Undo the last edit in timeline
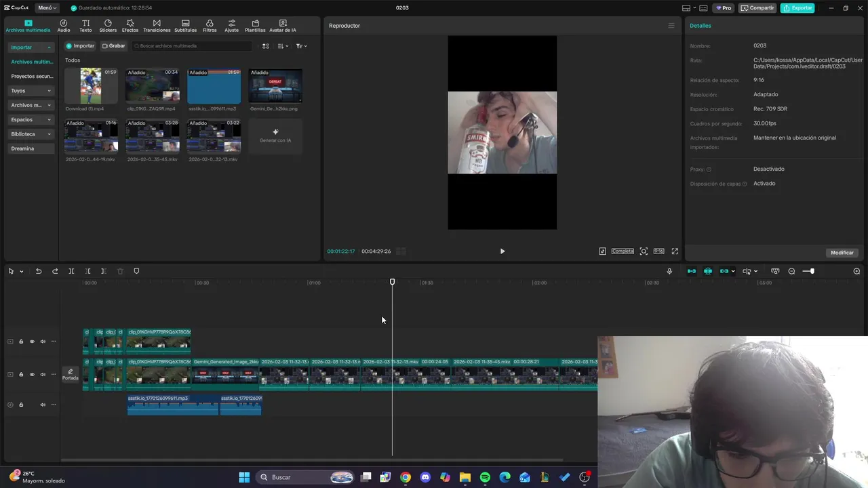This screenshot has height=488, width=868. (x=39, y=271)
